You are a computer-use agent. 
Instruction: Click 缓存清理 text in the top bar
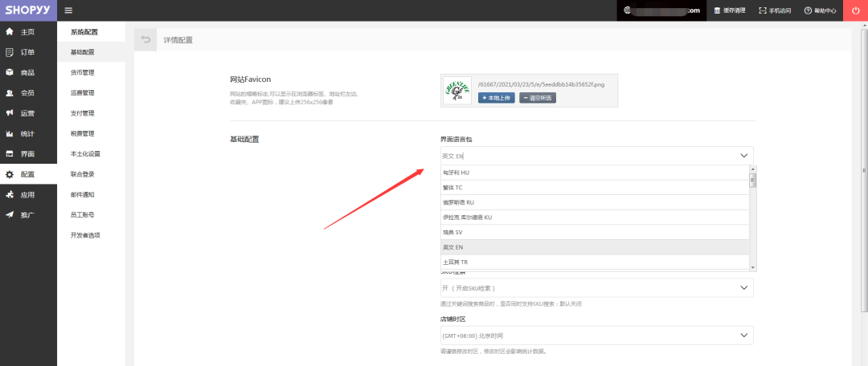click(734, 10)
